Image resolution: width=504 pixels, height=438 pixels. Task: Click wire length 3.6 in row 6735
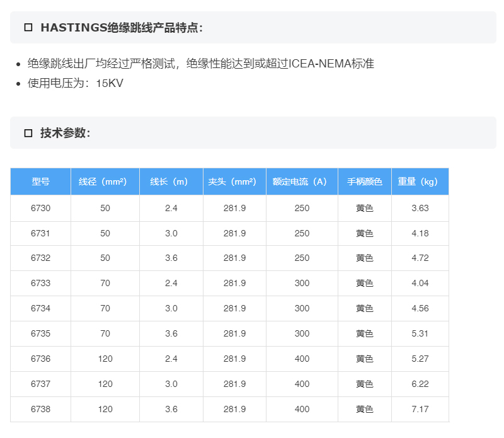pyautogui.click(x=171, y=333)
